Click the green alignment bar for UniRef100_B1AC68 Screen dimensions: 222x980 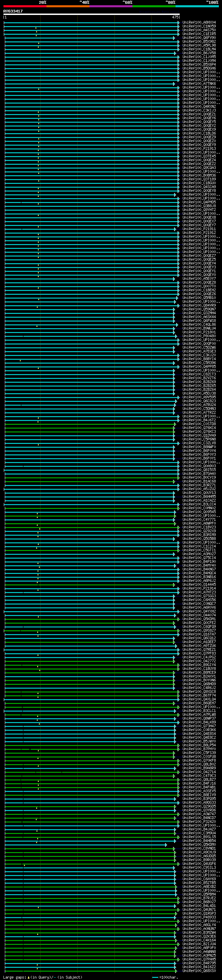[89, 481]
